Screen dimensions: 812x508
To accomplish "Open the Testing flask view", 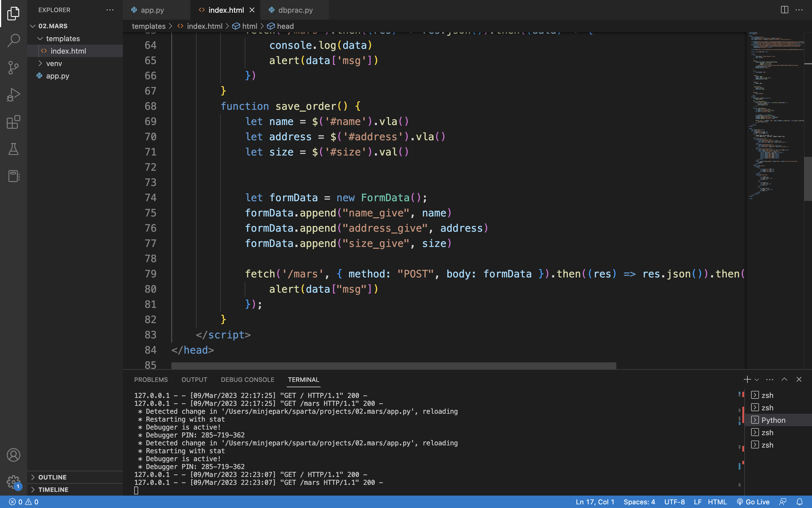I will (14, 149).
